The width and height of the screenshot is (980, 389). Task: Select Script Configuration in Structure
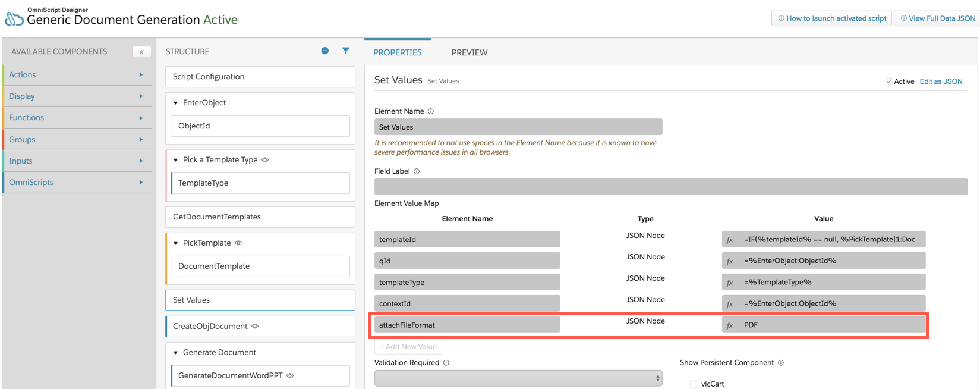click(x=260, y=77)
